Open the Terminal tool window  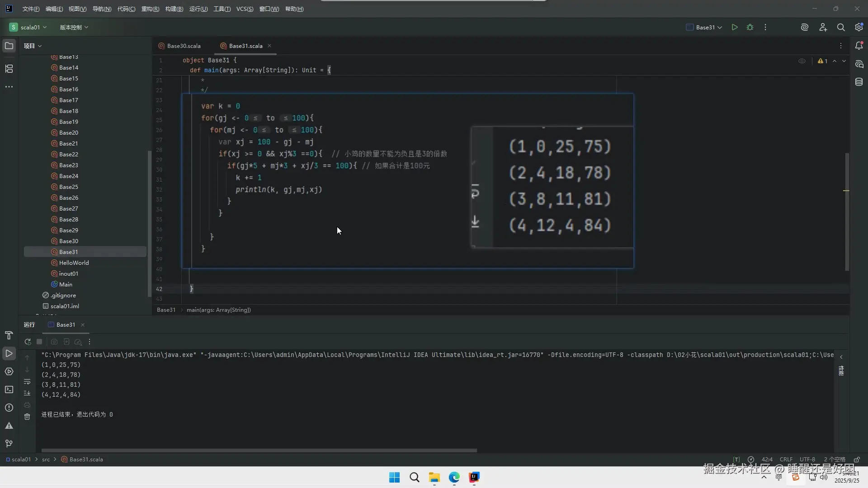pyautogui.click(x=9, y=389)
